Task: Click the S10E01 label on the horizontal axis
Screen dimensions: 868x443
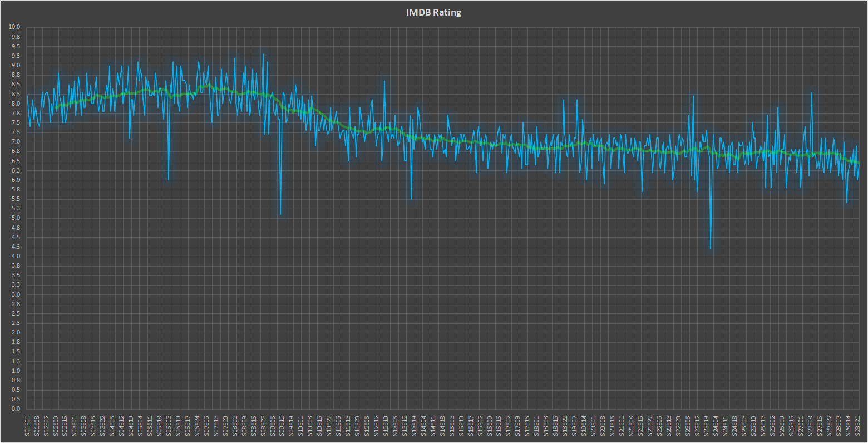Action: pyautogui.click(x=300, y=426)
